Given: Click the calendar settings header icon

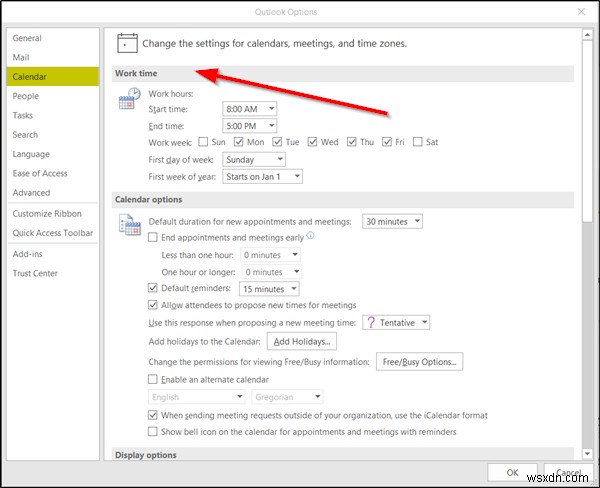Looking at the screenshot, I should pyautogui.click(x=127, y=43).
